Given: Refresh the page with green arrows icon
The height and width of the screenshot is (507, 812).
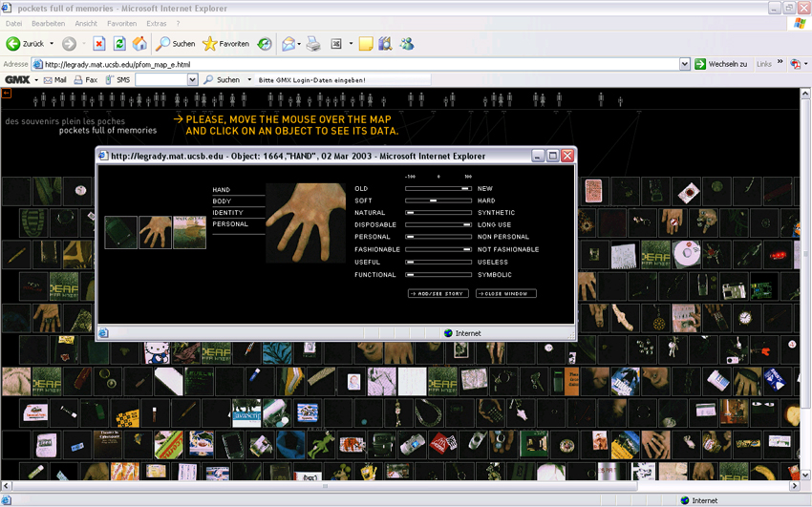Looking at the screenshot, I should coord(119,44).
